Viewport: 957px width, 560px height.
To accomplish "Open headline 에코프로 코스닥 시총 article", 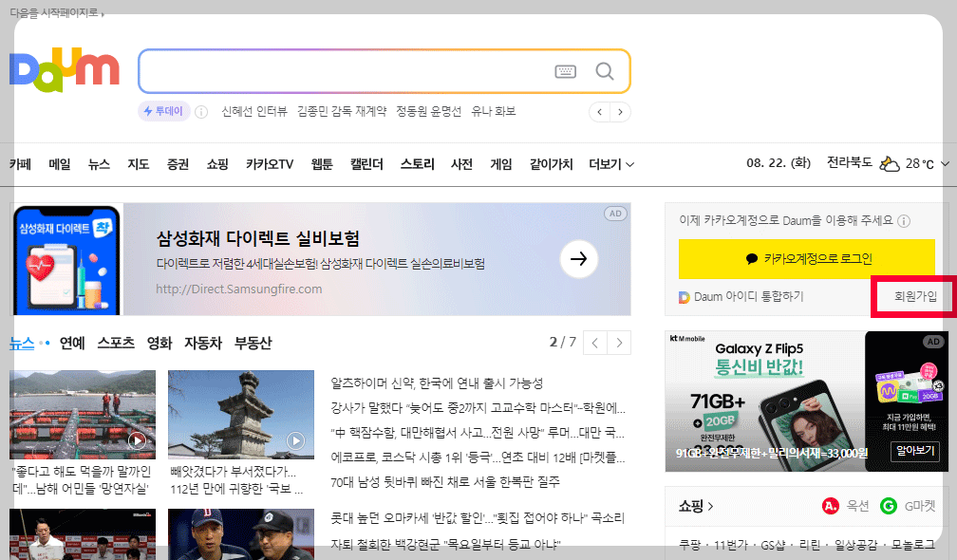I will (x=478, y=457).
